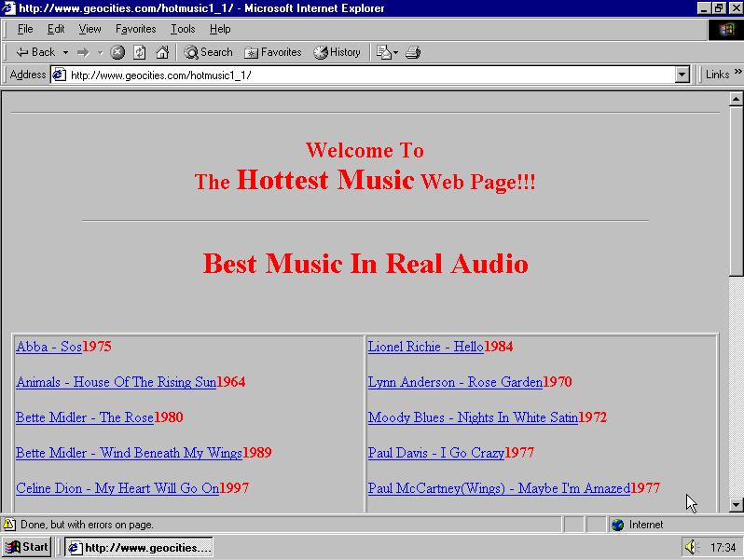Open Bette Midler - Wind Beneath My Wings link
Image resolution: width=744 pixels, height=560 pixels.
pos(129,453)
